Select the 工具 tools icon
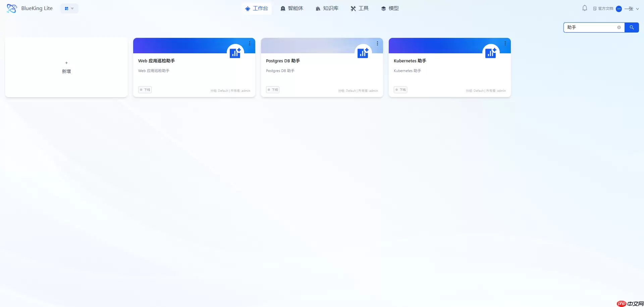 click(353, 8)
